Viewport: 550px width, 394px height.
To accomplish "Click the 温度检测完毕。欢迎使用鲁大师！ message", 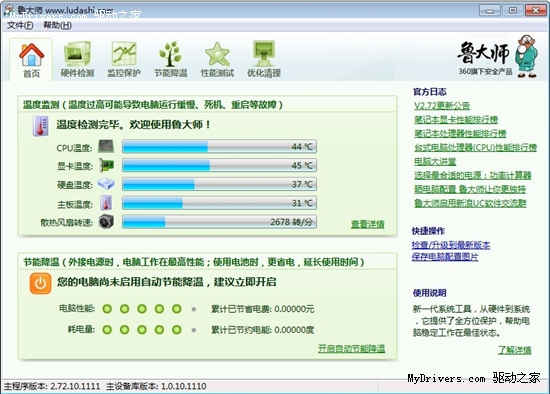I will [x=134, y=124].
